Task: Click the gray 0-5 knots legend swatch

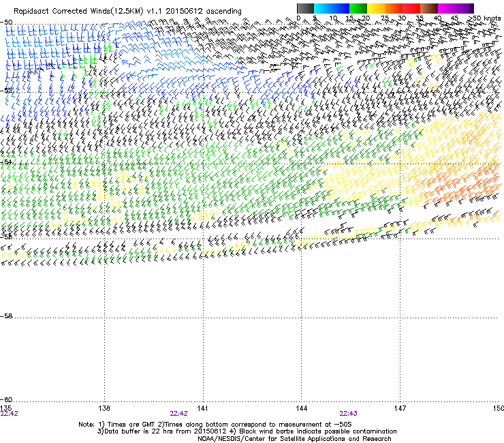Action: 305,8
